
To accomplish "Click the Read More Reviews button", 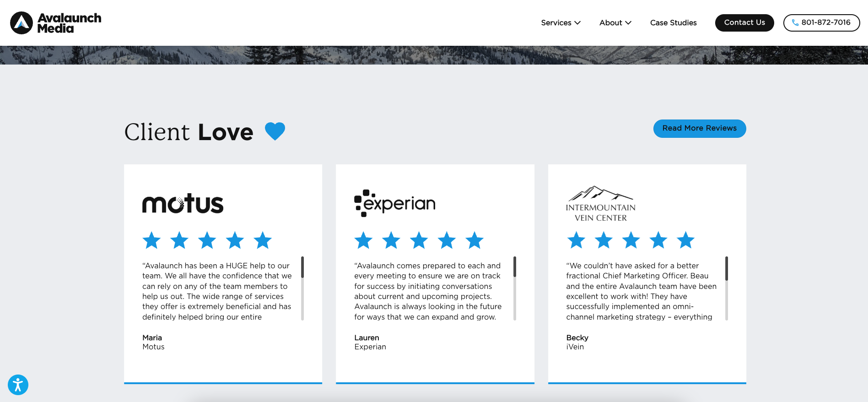I will (699, 129).
